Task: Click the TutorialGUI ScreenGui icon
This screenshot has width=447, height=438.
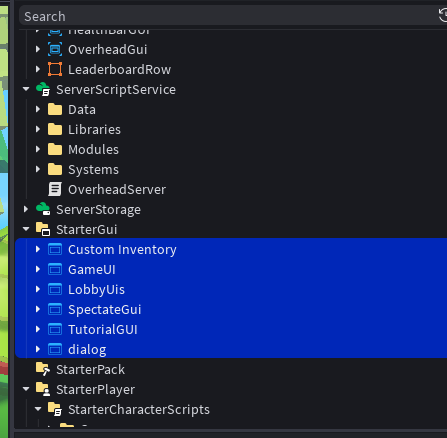Action: pyautogui.click(x=55, y=329)
